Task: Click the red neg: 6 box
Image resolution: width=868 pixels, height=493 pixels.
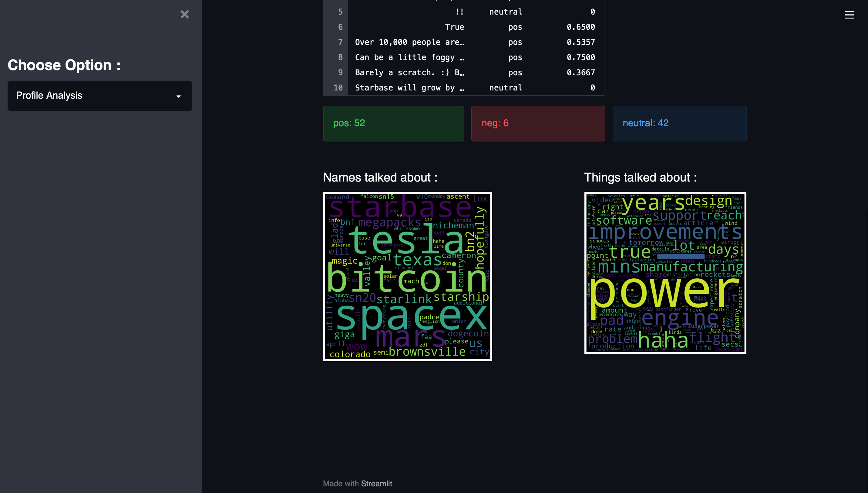Action: (x=538, y=123)
